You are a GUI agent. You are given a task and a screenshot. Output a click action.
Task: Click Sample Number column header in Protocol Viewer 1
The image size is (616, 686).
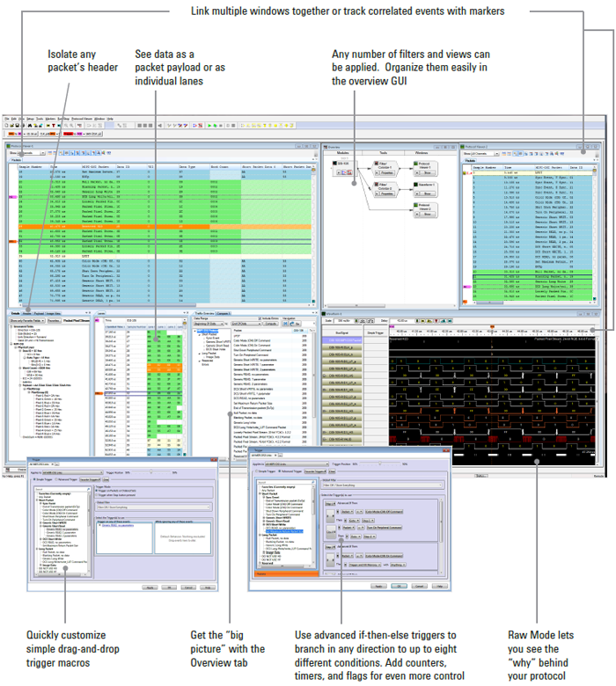coord(33,167)
